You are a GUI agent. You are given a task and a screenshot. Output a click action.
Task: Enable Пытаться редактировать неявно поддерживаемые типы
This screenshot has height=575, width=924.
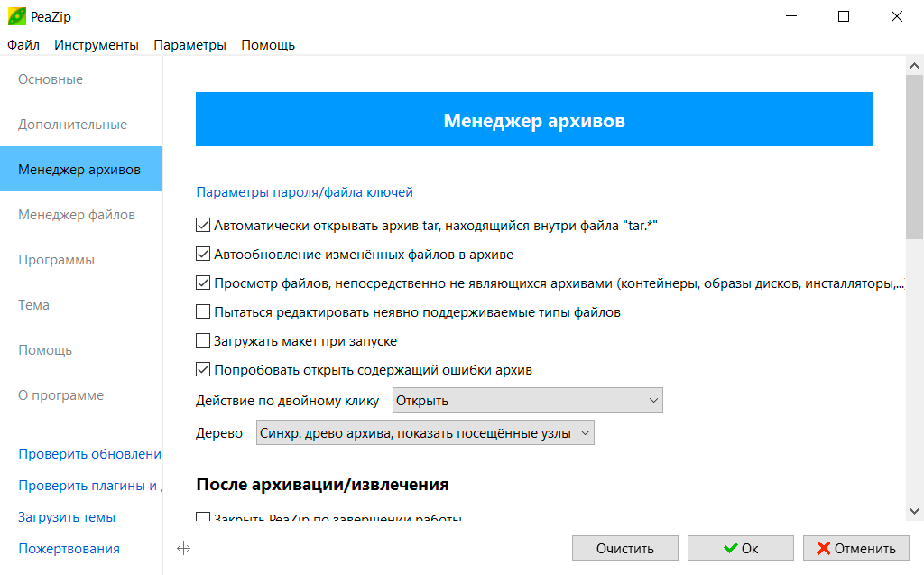(x=203, y=311)
